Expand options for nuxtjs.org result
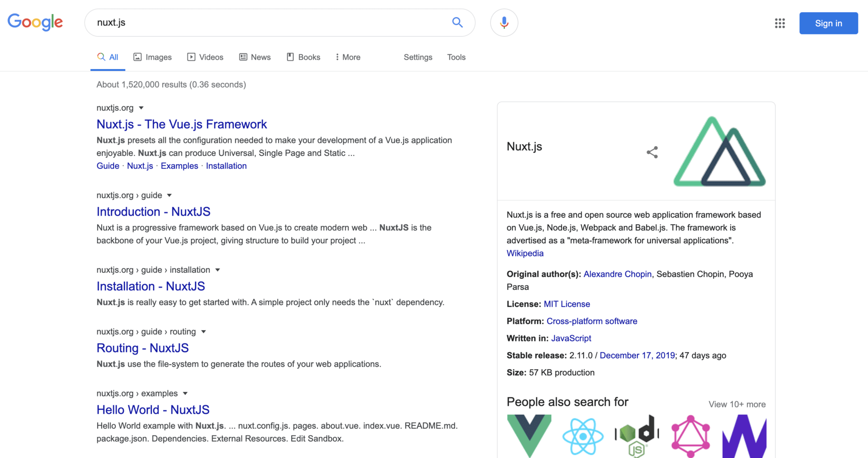The width and height of the screenshot is (868, 458). (141, 108)
